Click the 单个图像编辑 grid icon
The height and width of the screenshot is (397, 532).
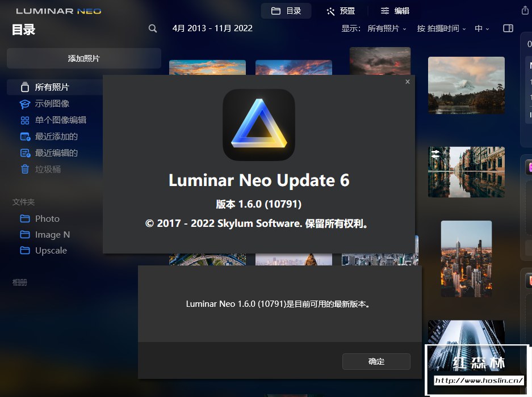coord(25,120)
